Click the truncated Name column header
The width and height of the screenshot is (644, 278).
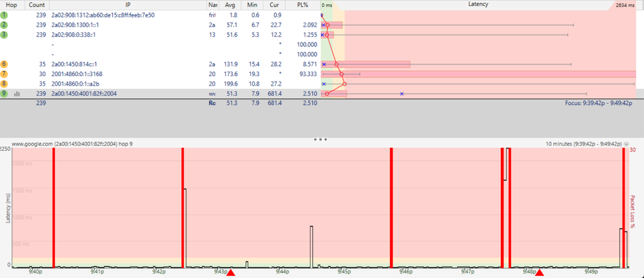coord(212,4)
